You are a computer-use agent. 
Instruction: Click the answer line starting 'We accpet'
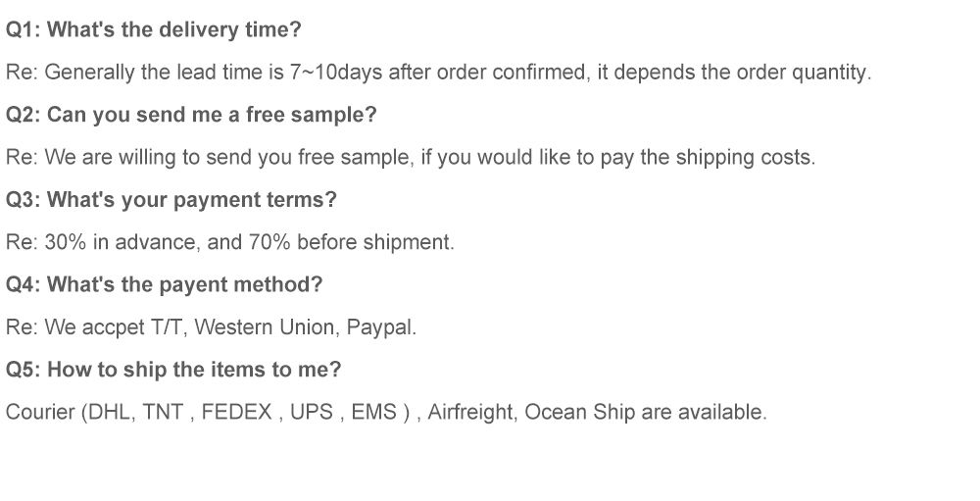point(211,327)
